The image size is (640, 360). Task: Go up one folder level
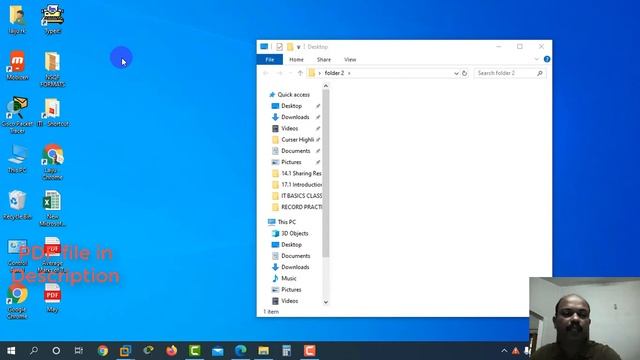pyautogui.click(x=300, y=73)
